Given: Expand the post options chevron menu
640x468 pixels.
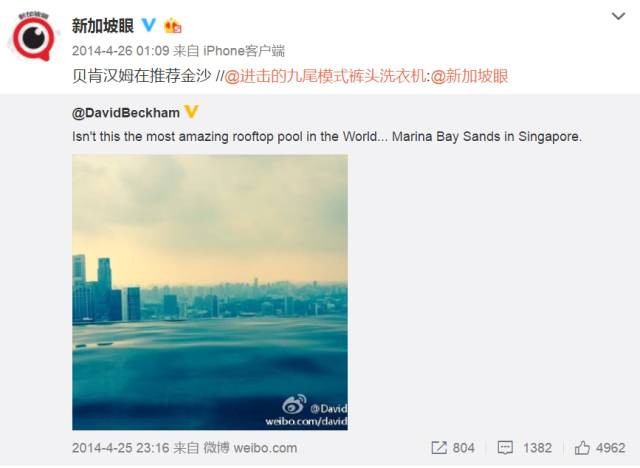Looking at the screenshot, I should click(618, 16).
